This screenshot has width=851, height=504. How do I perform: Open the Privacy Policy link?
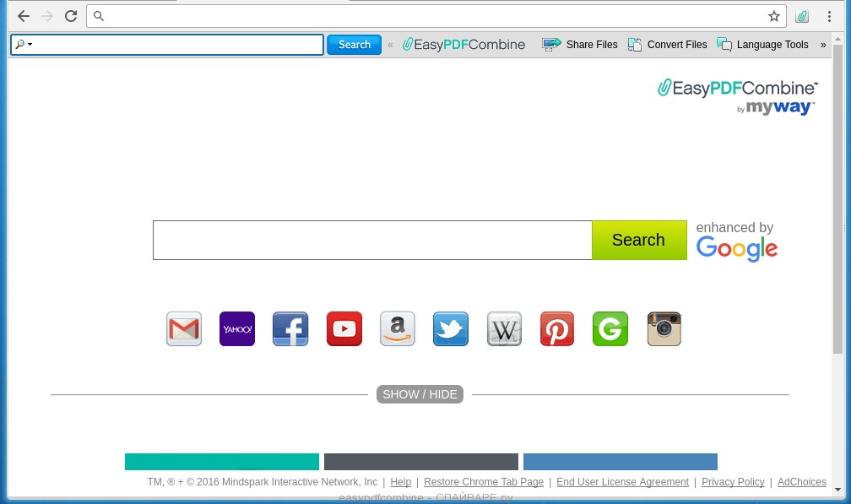coord(733,482)
